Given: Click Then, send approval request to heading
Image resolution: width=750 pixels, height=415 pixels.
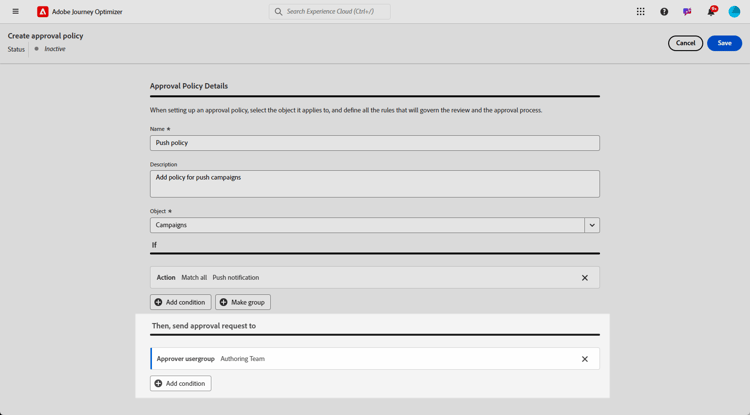Looking at the screenshot, I should coord(204,326).
